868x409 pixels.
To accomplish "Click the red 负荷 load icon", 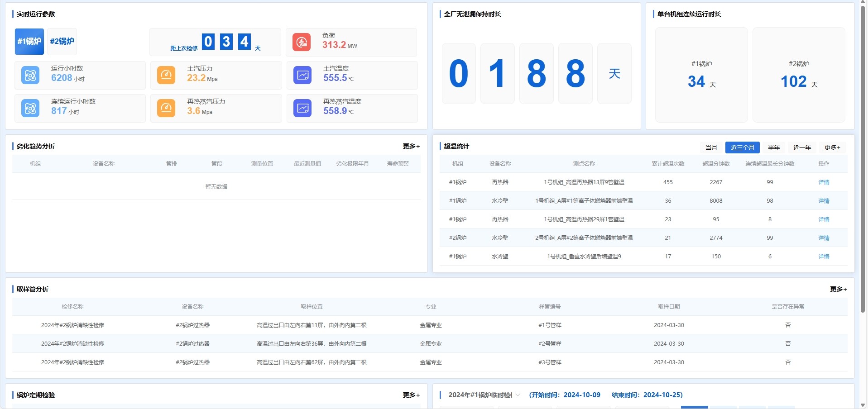I will tap(302, 42).
